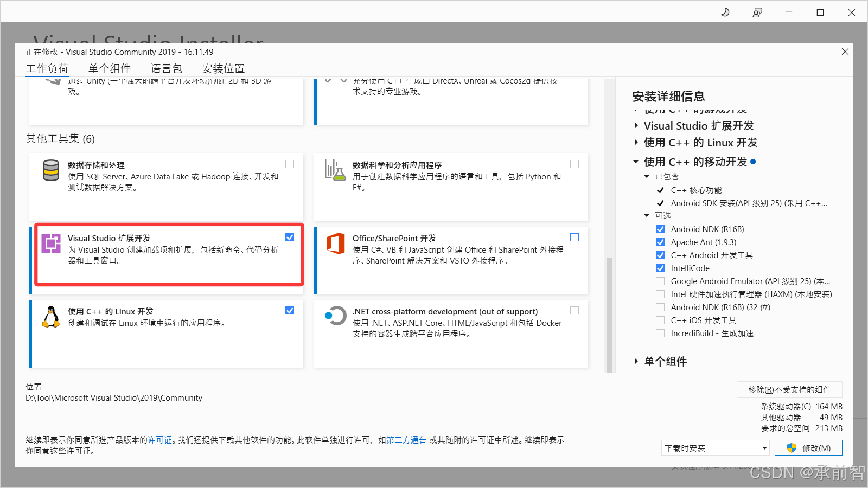Check Intel HAXM hardware acceleration option

click(660, 294)
